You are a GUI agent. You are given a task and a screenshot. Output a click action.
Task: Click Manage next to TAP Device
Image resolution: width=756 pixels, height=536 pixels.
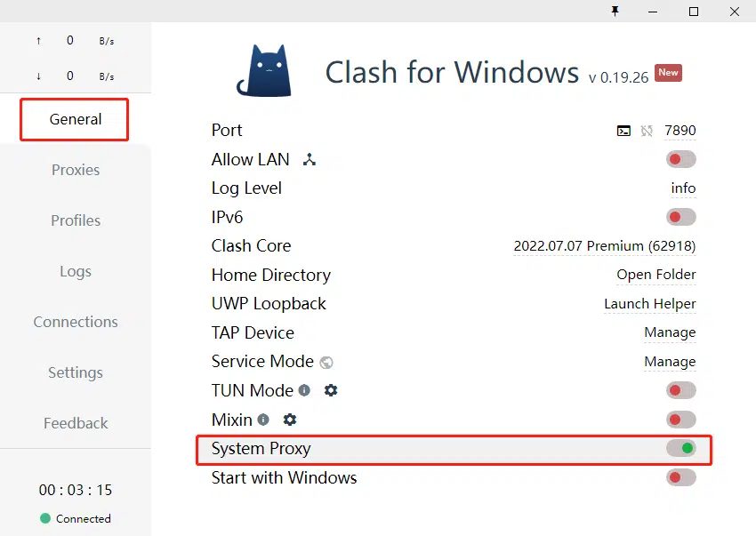point(670,332)
